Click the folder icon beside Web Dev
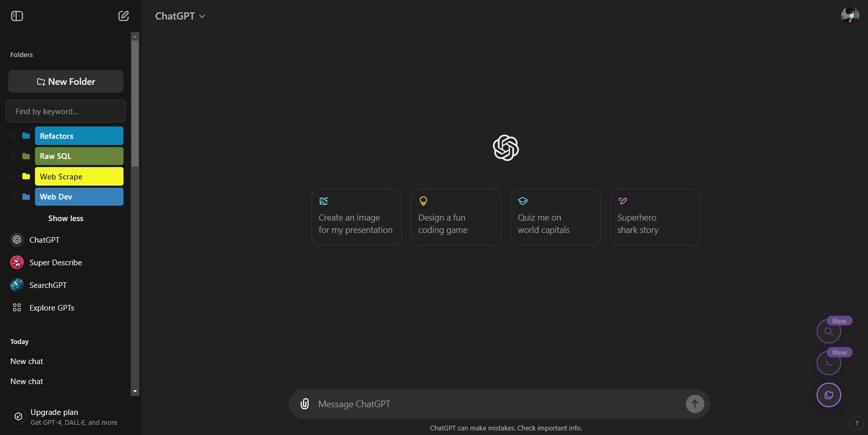The image size is (868, 435). (x=26, y=196)
